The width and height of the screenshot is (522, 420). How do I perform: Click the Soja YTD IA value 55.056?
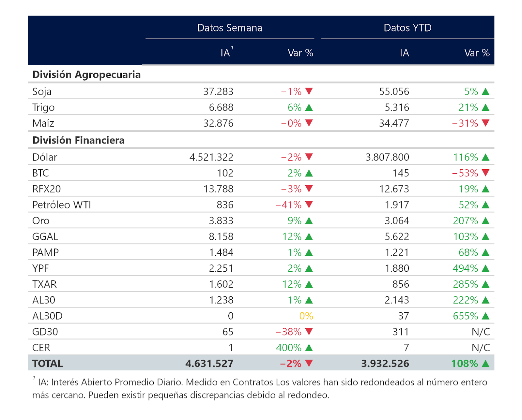click(394, 92)
